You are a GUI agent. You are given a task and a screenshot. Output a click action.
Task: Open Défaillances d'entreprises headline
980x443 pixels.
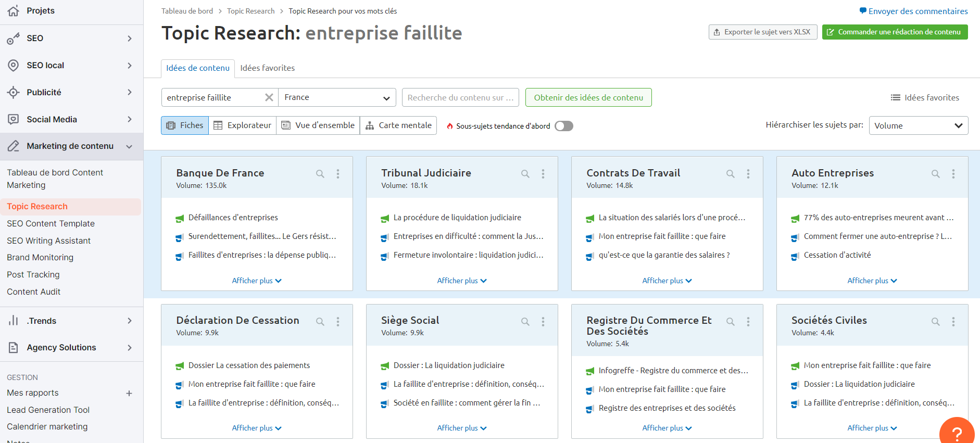(x=233, y=218)
